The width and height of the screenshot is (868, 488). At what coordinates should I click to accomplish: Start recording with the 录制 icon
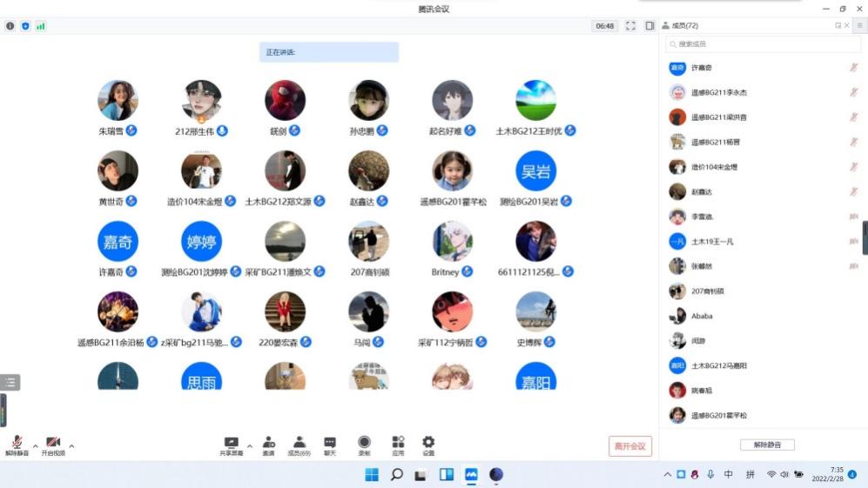364,443
